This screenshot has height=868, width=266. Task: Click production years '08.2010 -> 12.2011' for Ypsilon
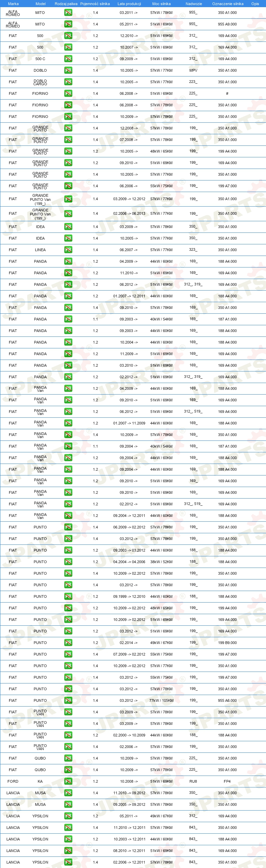coord(129,851)
